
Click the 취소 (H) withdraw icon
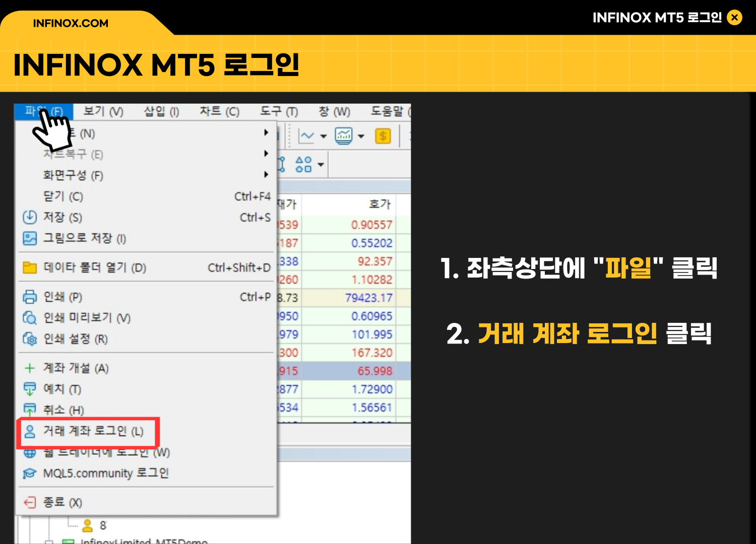(30, 410)
